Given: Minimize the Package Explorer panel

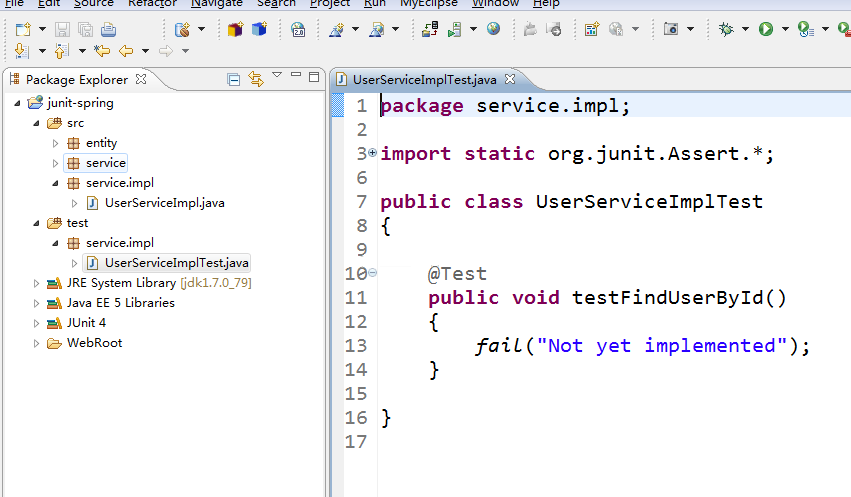Looking at the screenshot, I should tap(296, 74).
